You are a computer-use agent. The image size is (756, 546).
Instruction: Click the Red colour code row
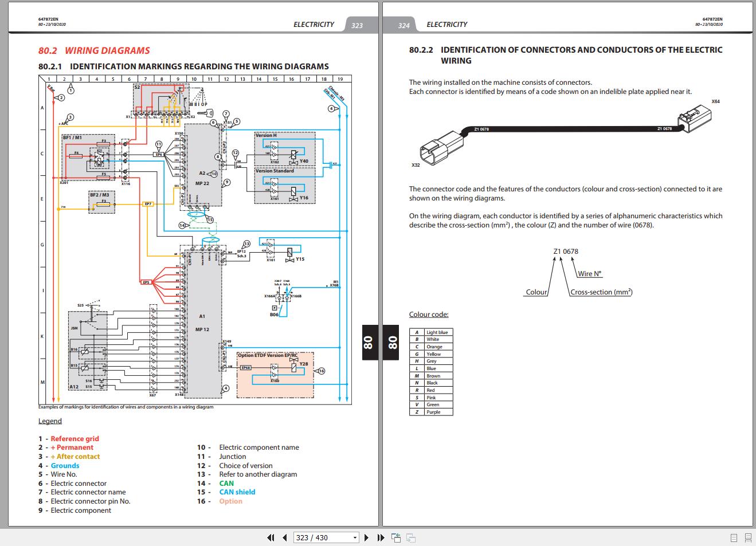(x=430, y=390)
